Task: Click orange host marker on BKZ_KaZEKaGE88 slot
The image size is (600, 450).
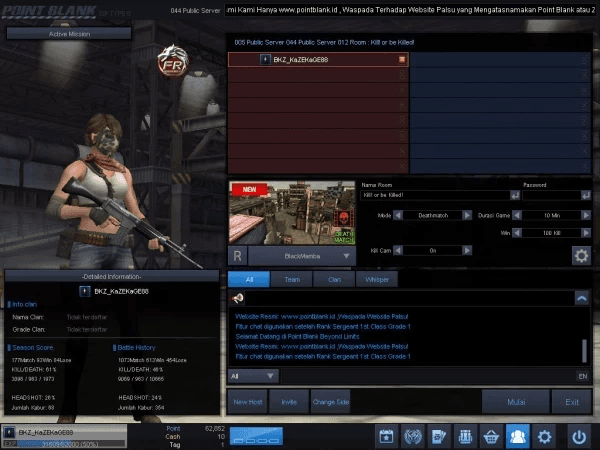Action: coord(402,59)
